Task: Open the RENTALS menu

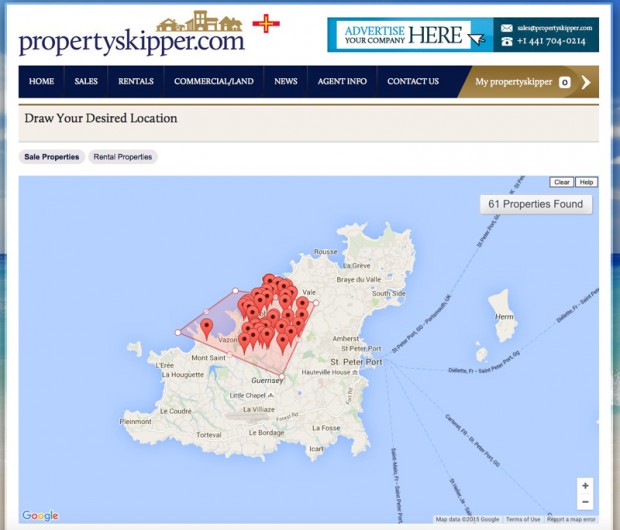Action: [136, 82]
